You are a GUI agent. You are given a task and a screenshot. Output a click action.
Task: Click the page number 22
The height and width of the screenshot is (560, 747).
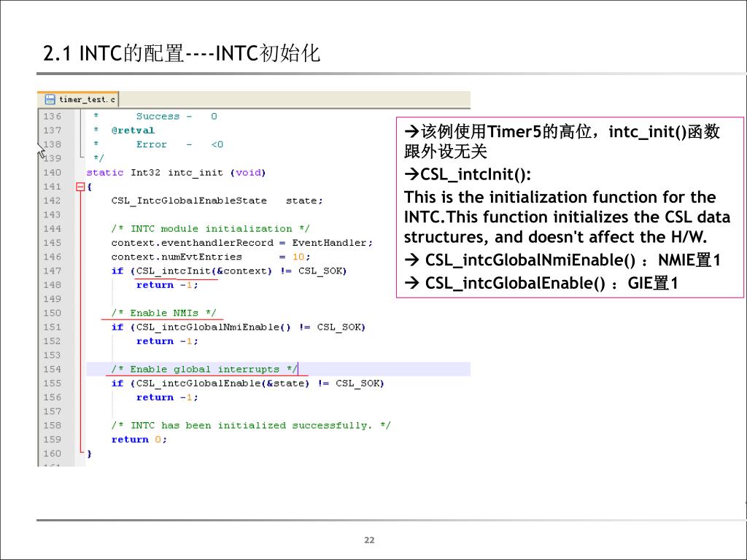pyautogui.click(x=369, y=540)
